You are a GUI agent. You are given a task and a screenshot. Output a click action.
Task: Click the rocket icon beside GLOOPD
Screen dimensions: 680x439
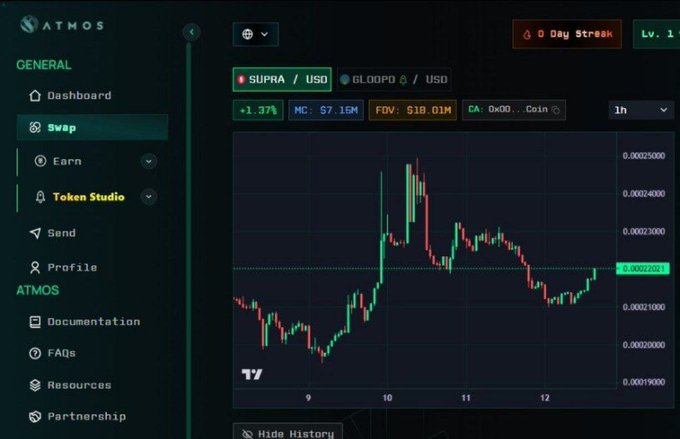coord(403,80)
